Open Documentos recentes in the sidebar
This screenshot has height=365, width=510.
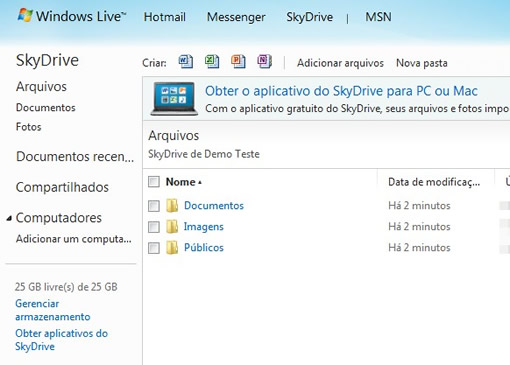click(75, 156)
